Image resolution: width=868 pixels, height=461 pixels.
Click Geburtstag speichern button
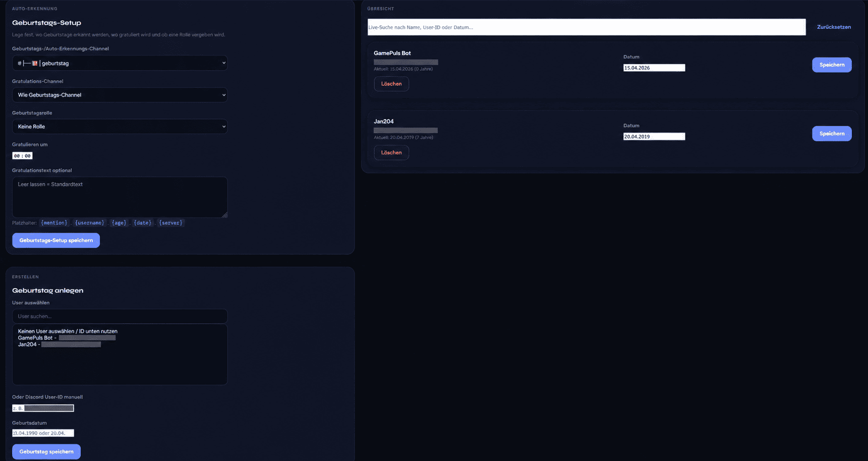pos(46,452)
